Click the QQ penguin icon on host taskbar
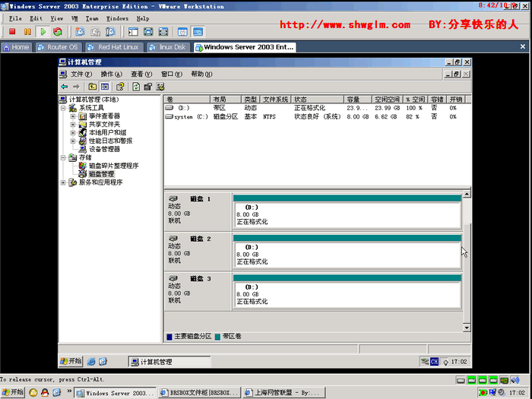The height and width of the screenshot is (399, 532). (x=45, y=393)
